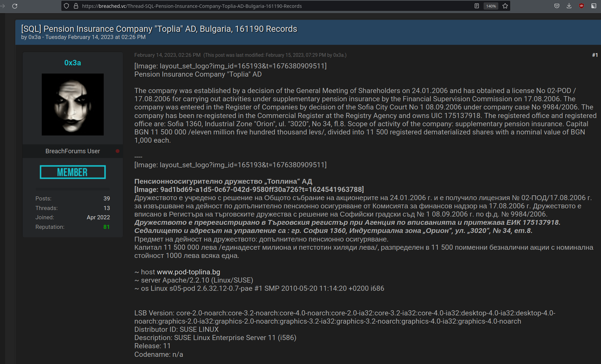Reset the 140% zoom level indicator
The height and width of the screenshot is (364, 601).
coord(491,6)
